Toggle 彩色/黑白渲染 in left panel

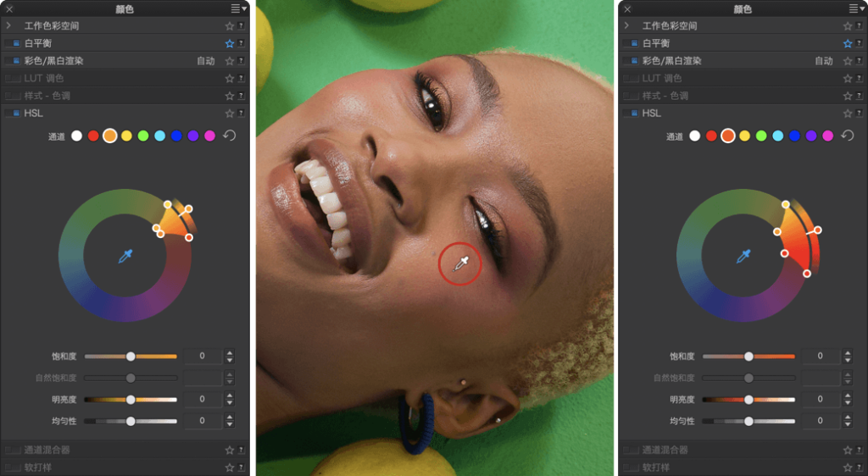pyautogui.click(x=13, y=61)
